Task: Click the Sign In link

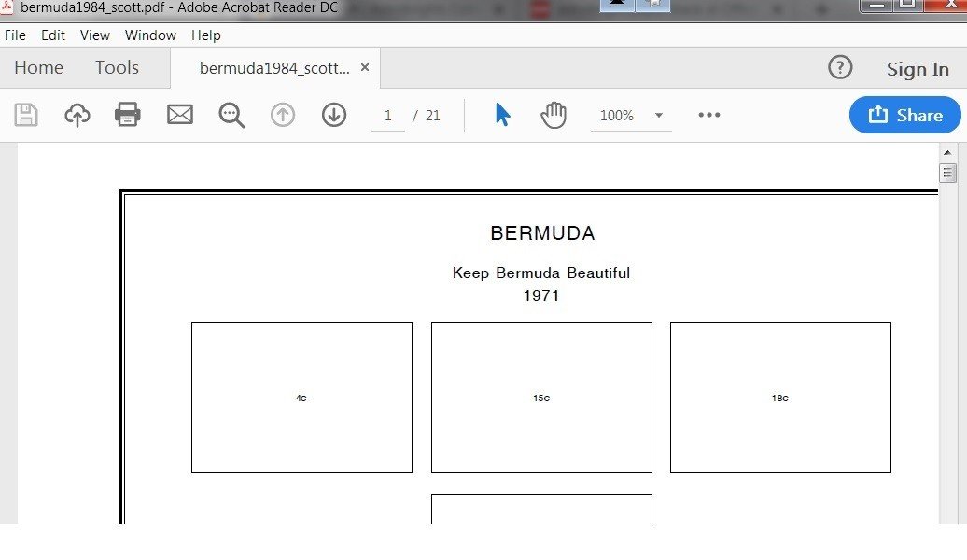Action: [x=918, y=68]
